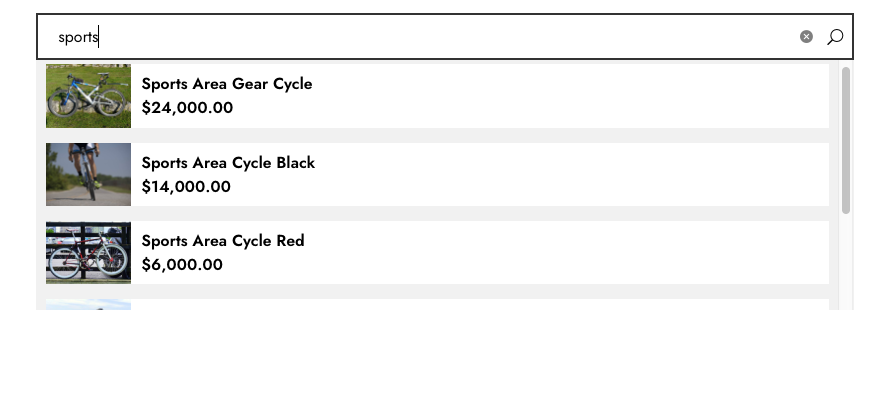
Task: Open the partially visible fourth result thumbnail
Action: click(88, 305)
